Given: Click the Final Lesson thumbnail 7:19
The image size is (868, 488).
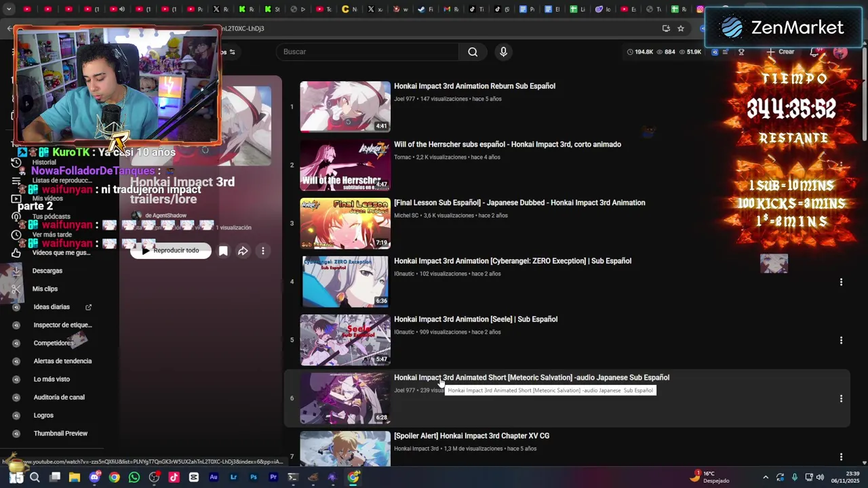Looking at the screenshot, I should point(345,223).
